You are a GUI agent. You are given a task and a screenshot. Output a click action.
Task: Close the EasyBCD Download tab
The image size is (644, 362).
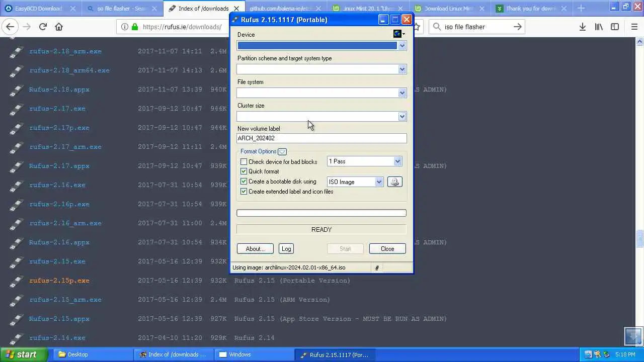[73, 9]
